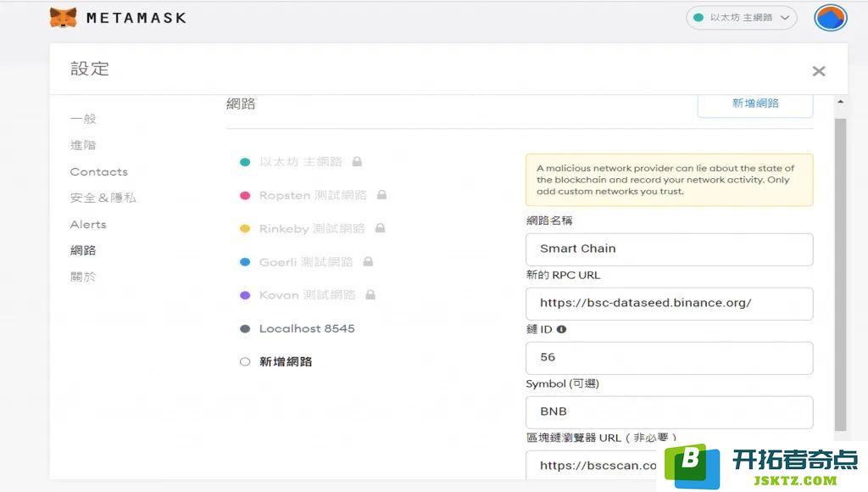The image size is (868, 492).
Task: Select Kovan 測試網路 in the list
Action: pos(307,294)
